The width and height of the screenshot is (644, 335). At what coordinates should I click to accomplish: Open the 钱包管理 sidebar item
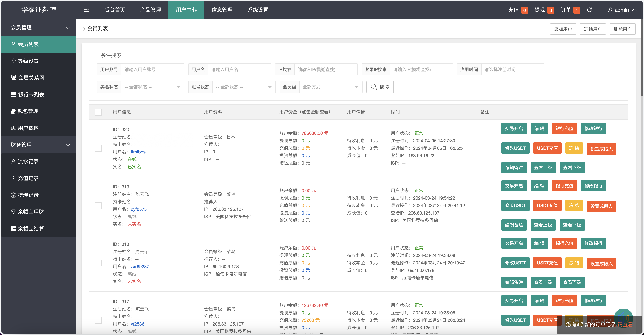pos(28,111)
